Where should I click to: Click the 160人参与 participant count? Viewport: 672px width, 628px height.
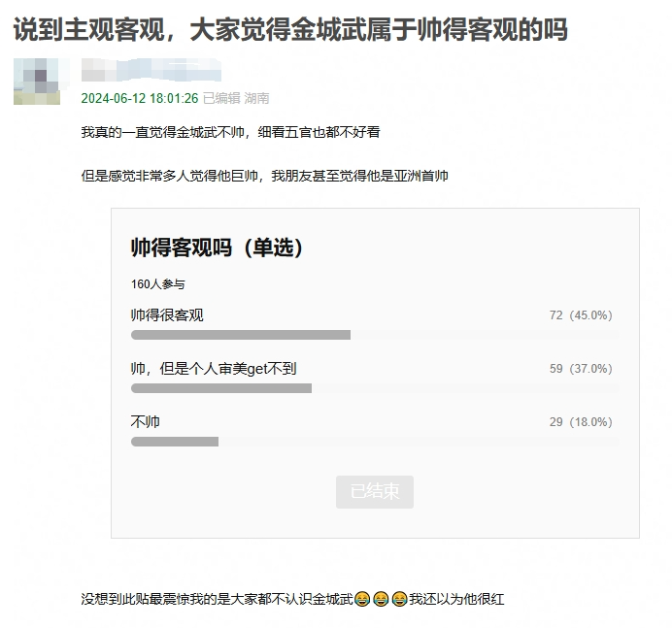click(x=157, y=284)
